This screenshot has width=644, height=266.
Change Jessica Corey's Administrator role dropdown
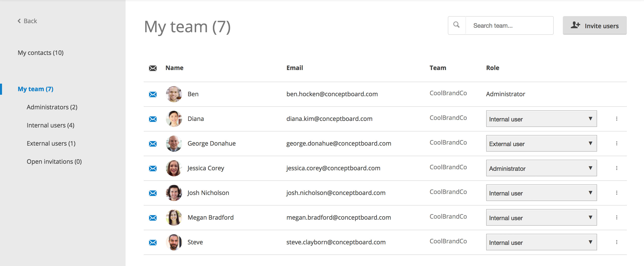(x=541, y=168)
